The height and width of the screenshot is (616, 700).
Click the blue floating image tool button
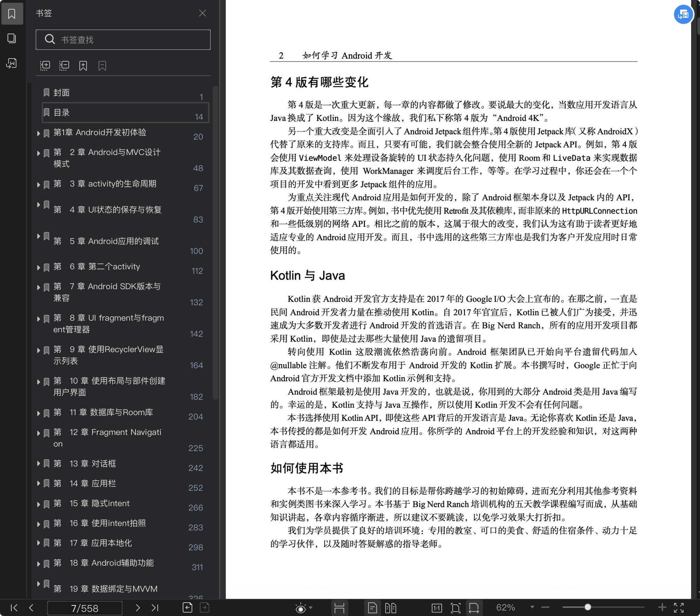click(683, 15)
